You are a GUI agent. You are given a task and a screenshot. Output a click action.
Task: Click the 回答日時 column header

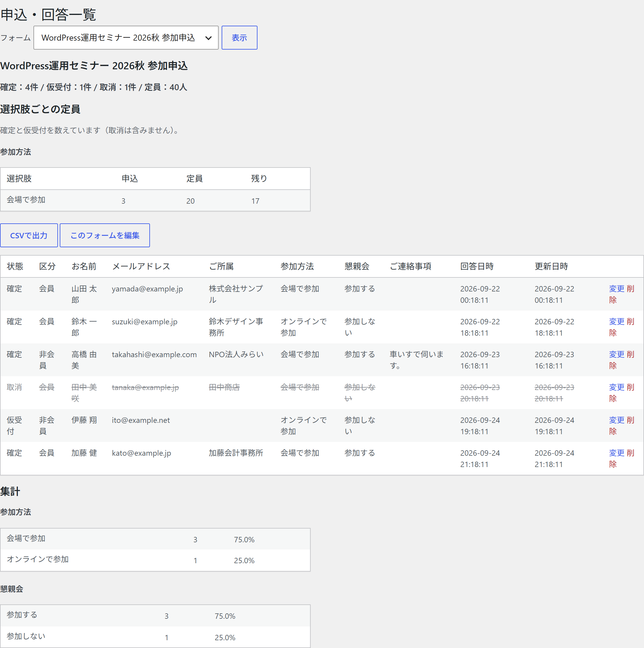(477, 266)
